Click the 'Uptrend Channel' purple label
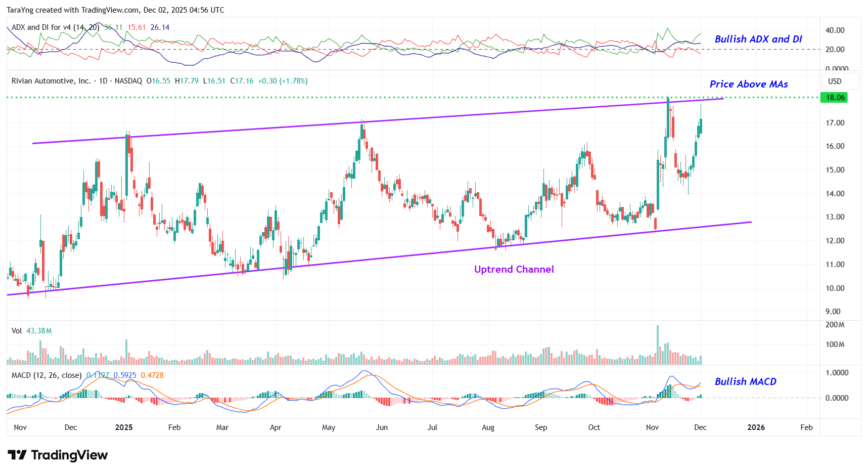 pos(514,270)
